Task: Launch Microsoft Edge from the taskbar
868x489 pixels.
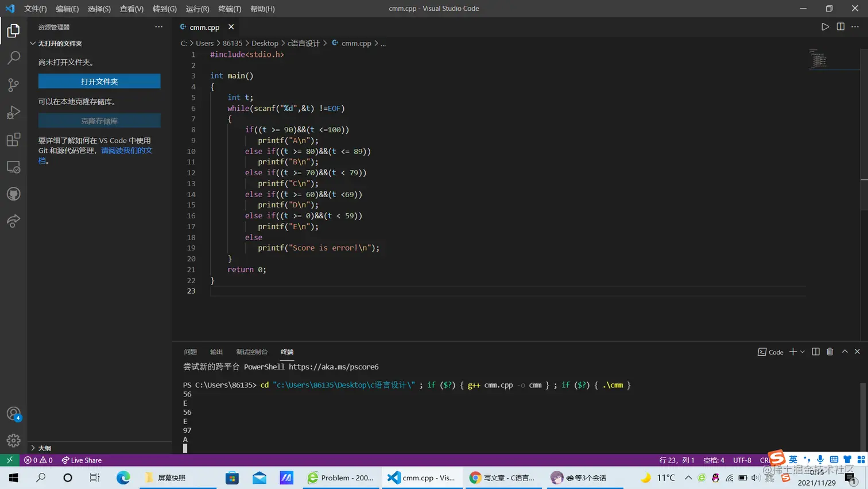Action: (x=123, y=478)
